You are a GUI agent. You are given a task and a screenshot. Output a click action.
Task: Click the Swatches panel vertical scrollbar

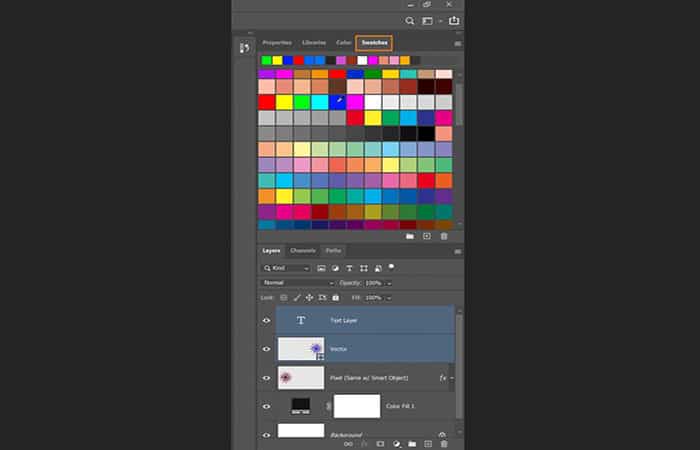coord(459,104)
